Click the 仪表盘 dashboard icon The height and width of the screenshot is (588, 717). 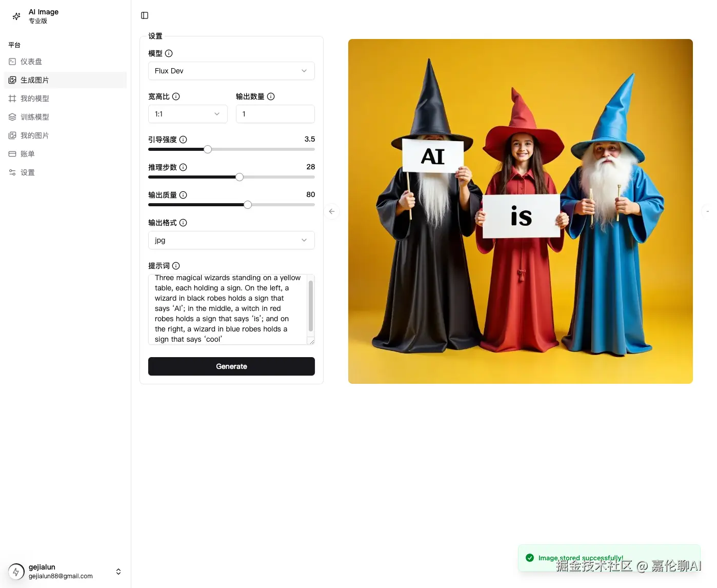(x=12, y=61)
